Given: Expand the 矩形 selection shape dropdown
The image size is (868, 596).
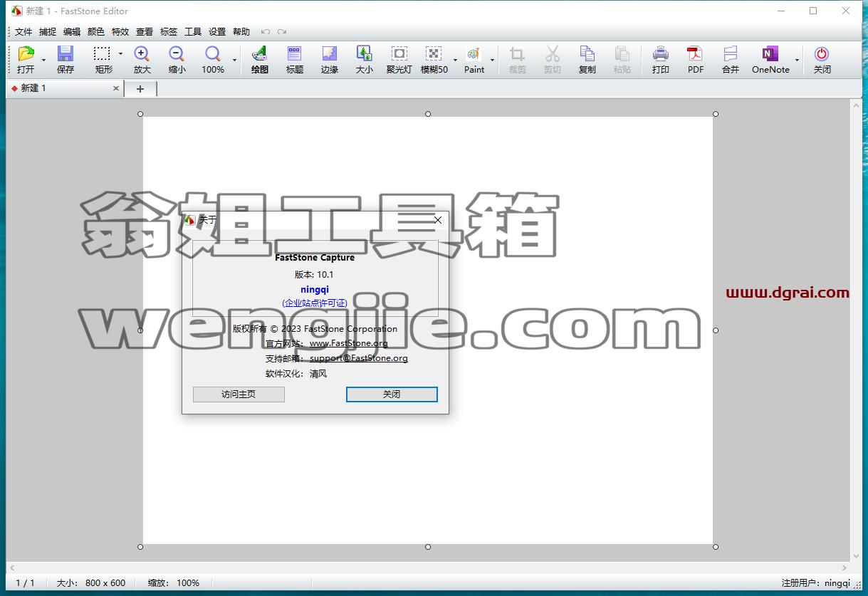Looking at the screenshot, I should pyautogui.click(x=120, y=54).
